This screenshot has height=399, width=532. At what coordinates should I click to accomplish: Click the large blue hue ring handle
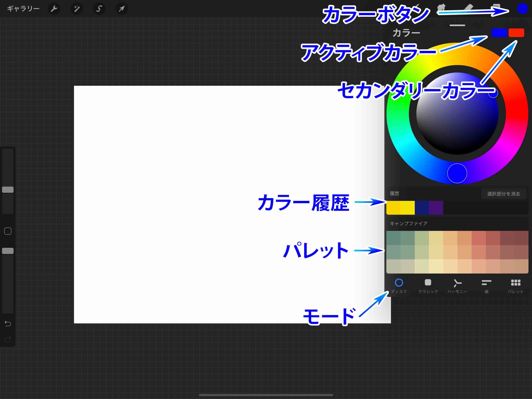[x=457, y=173]
